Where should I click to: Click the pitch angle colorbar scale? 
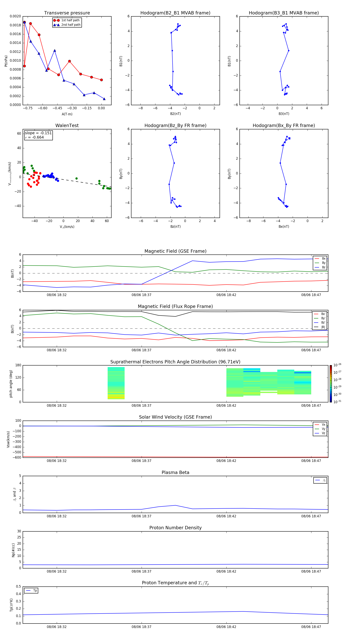click(331, 384)
